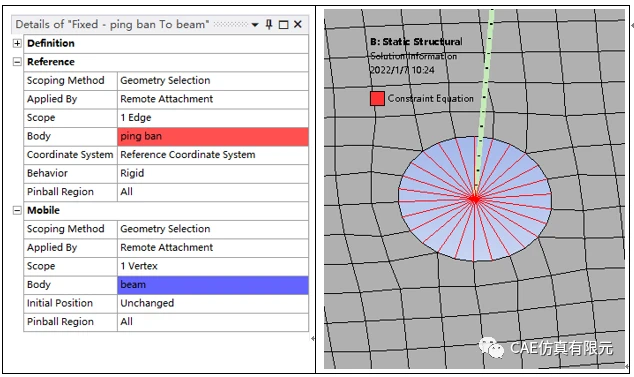Click the Details panel title text
The image size is (634, 377).
pos(112,24)
